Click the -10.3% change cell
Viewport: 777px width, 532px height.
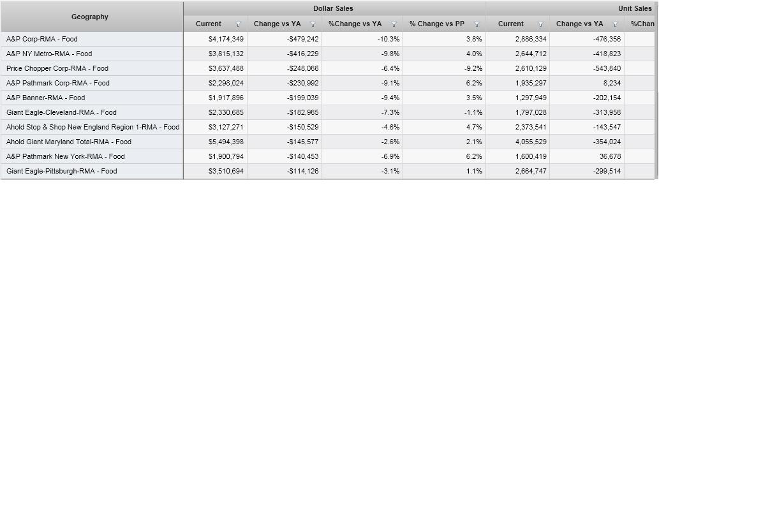pos(388,39)
